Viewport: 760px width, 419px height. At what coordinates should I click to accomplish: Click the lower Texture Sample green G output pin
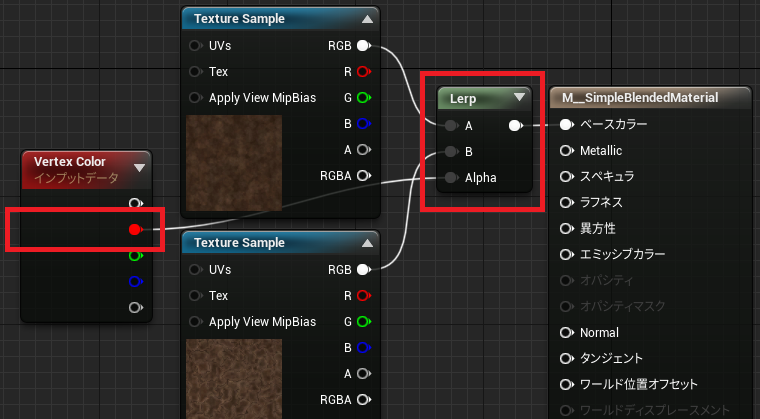[x=364, y=322]
